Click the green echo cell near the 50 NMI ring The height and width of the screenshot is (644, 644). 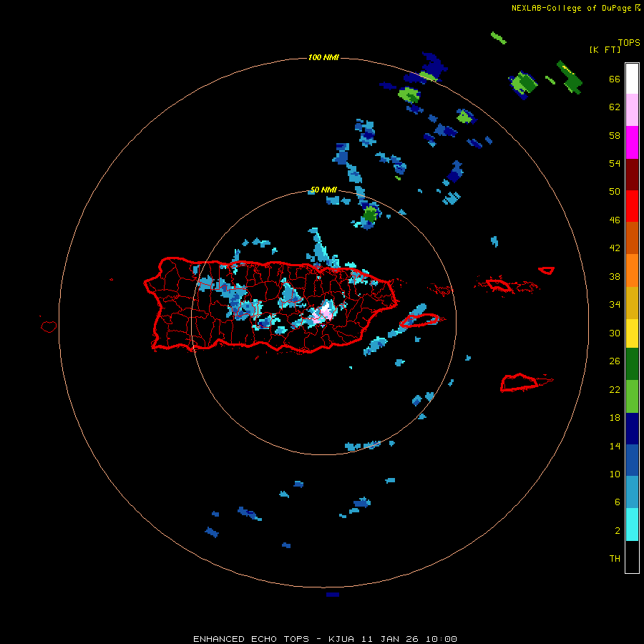click(x=370, y=214)
